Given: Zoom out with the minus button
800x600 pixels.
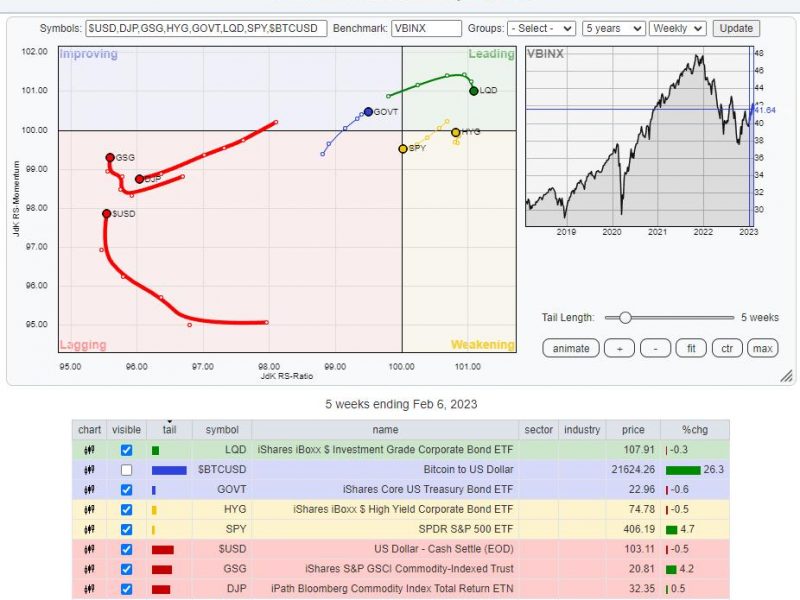Looking at the screenshot, I should coord(655,348).
